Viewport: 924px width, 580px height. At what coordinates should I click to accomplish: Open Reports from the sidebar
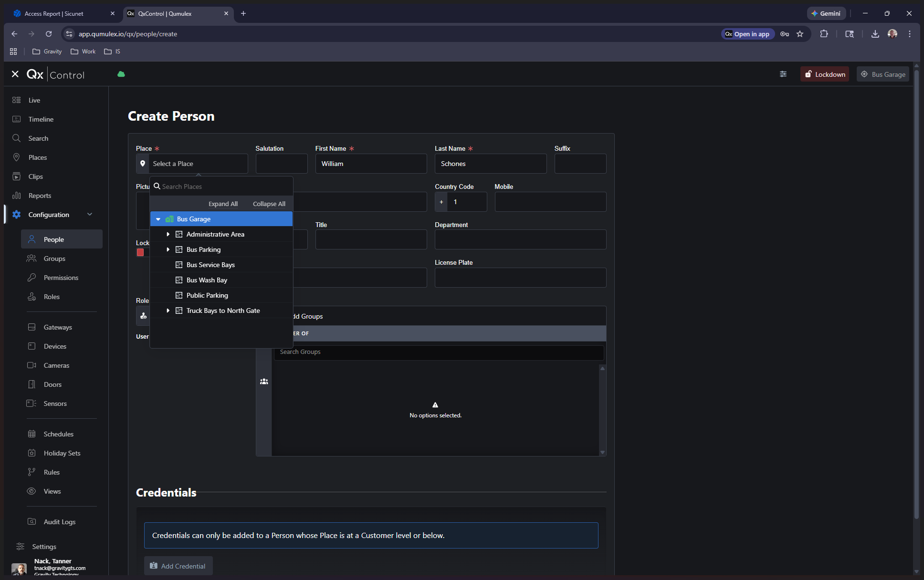[40, 196]
